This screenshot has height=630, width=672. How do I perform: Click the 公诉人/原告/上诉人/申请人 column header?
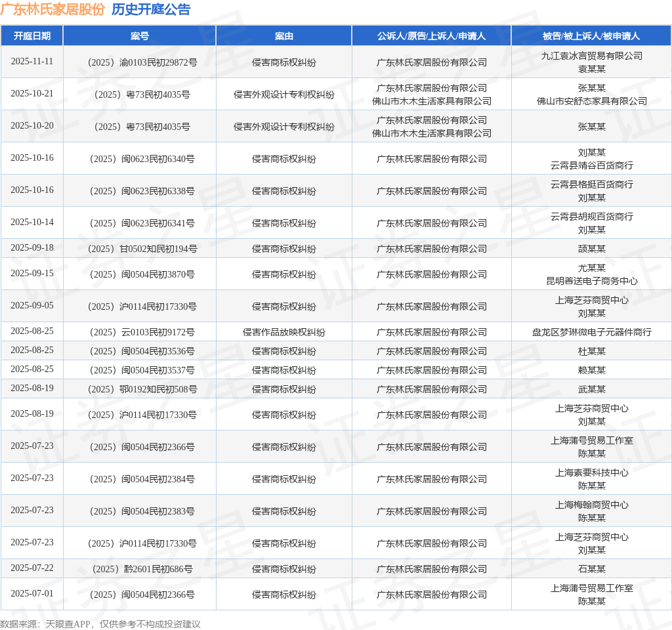pyautogui.click(x=431, y=36)
